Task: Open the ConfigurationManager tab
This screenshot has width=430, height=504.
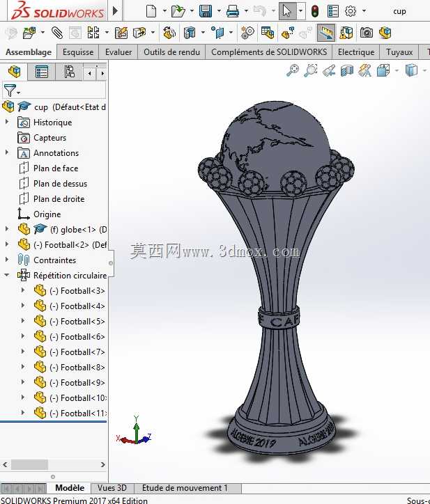Action: (69, 72)
